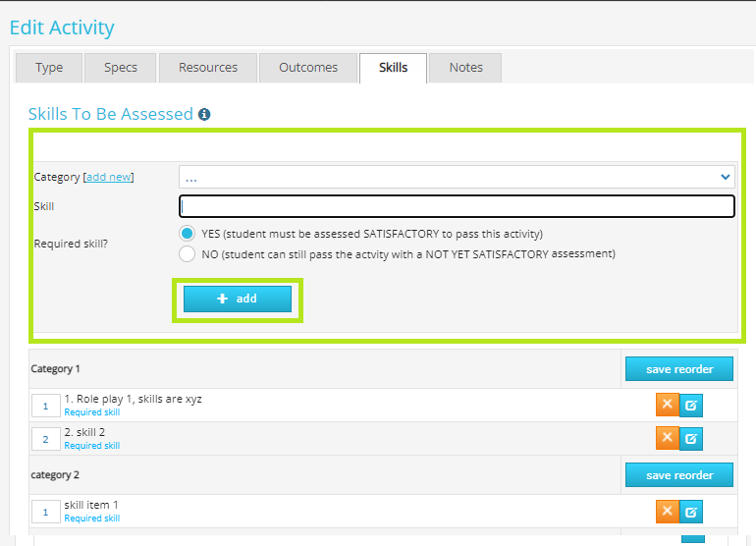Viewport: 756px width, 546px height.
Task: Edit 'skill 2' with the pencil icon
Action: click(691, 438)
